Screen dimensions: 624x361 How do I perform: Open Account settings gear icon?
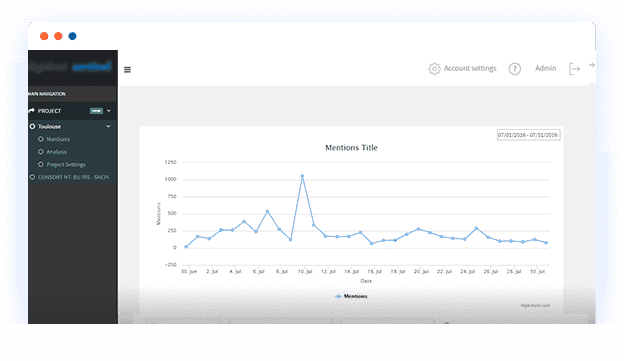(x=434, y=68)
